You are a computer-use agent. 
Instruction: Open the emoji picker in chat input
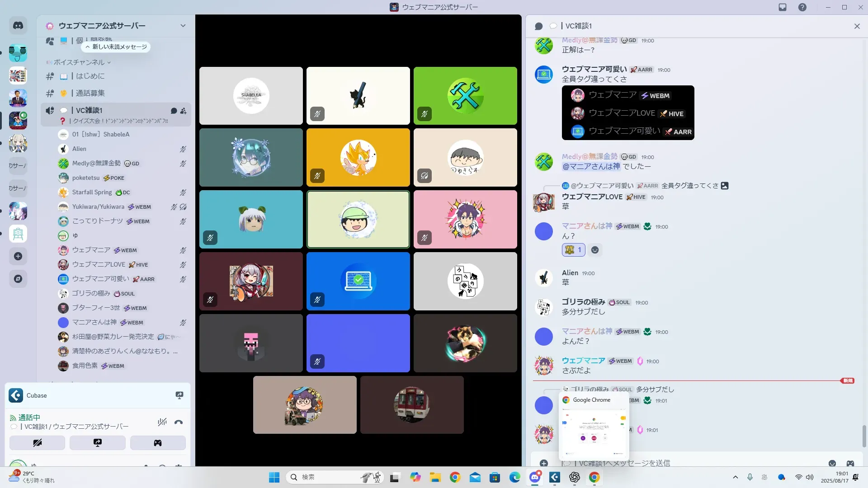(x=832, y=463)
